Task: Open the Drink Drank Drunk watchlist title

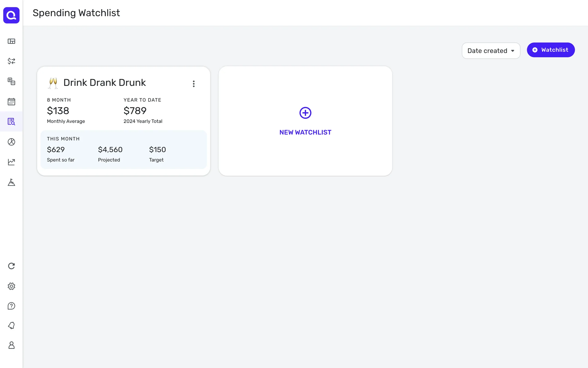Action: 104,83
